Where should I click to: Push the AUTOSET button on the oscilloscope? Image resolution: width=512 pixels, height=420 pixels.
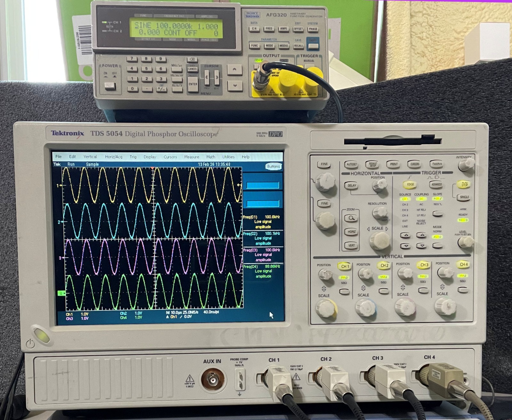click(352, 164)
